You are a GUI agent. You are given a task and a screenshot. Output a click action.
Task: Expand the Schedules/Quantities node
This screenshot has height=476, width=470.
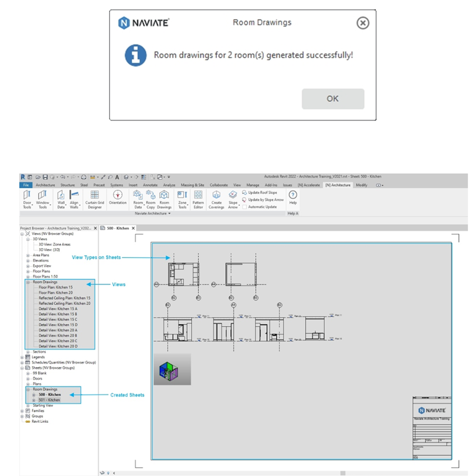click(x=22, y=363)
